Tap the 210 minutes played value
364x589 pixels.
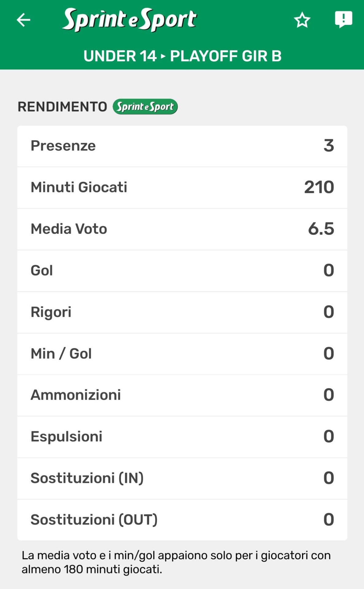click(319, 187)
